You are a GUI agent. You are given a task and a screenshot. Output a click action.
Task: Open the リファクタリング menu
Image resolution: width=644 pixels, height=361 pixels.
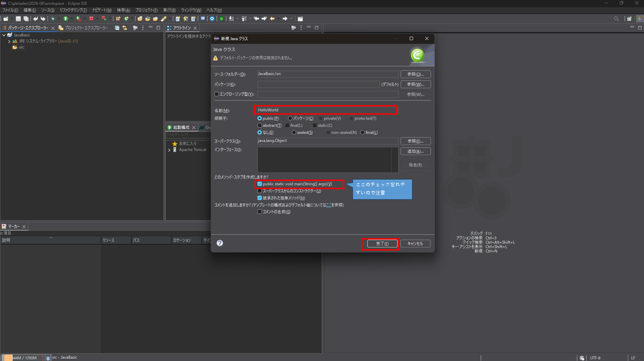click(73, 10)
